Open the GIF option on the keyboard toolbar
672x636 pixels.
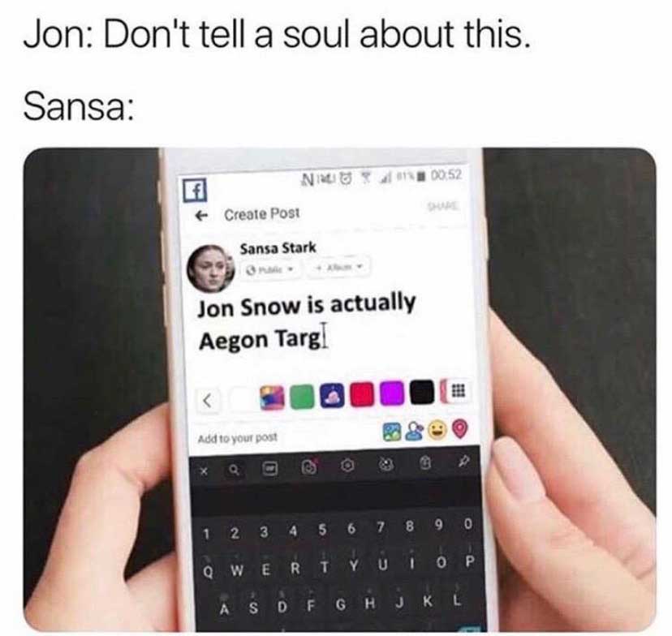click(270, 469)
